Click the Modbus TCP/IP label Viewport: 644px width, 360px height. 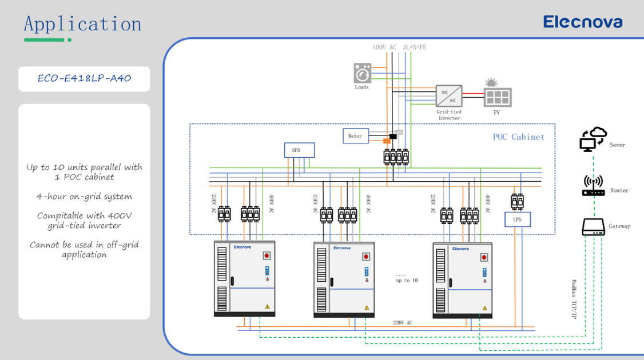574,298
